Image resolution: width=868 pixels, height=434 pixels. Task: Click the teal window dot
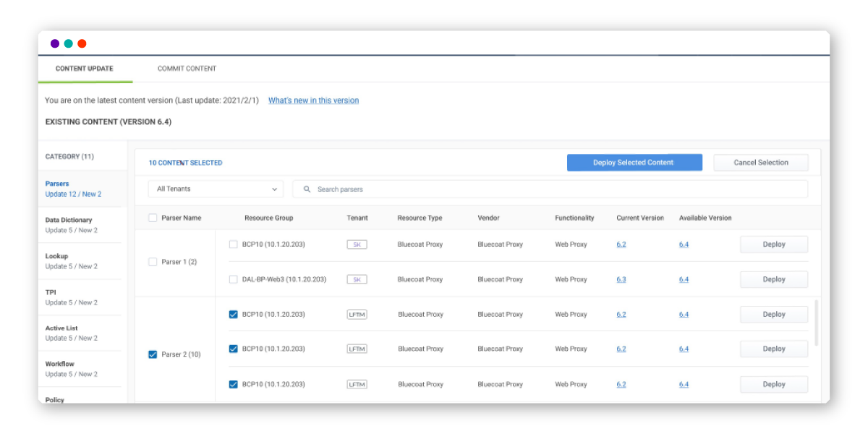coord(68,43)
